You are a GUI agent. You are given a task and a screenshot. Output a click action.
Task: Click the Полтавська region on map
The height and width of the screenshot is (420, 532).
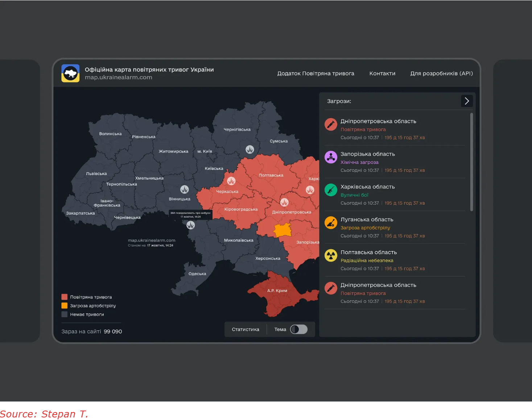coord(271,175)
